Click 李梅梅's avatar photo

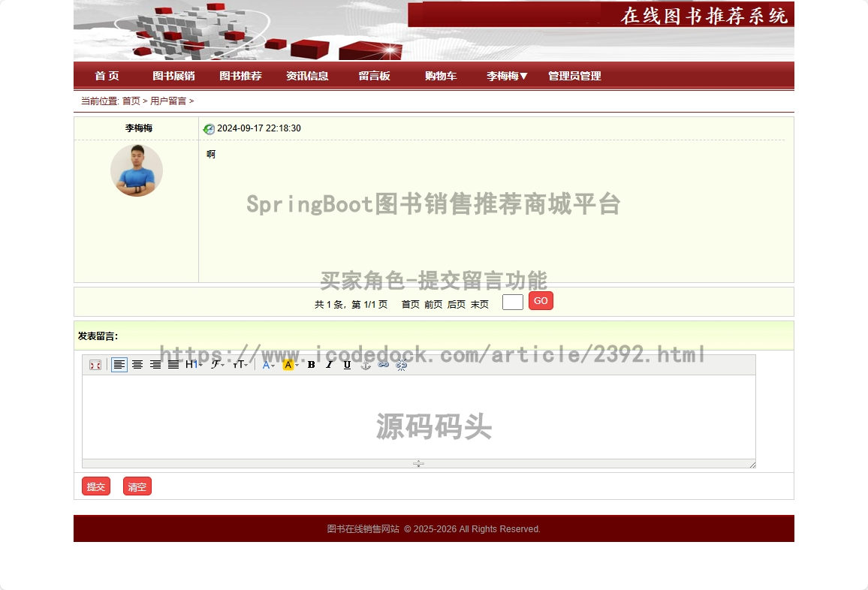pos(137,170)
